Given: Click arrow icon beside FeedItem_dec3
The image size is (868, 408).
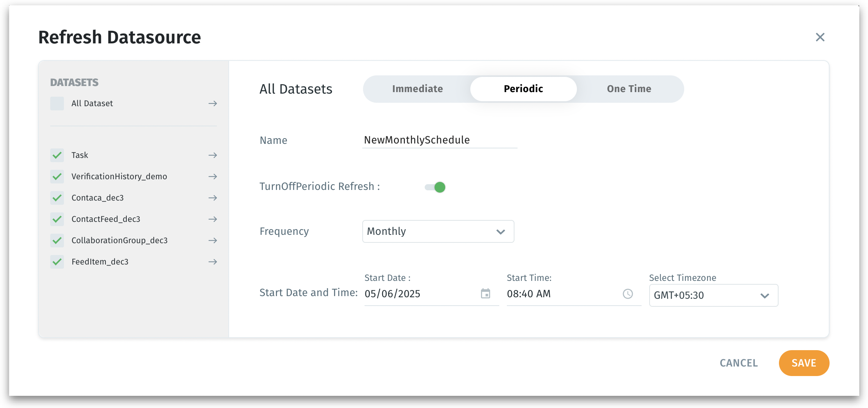Looking at the screenshot, I should click(213, 262).
